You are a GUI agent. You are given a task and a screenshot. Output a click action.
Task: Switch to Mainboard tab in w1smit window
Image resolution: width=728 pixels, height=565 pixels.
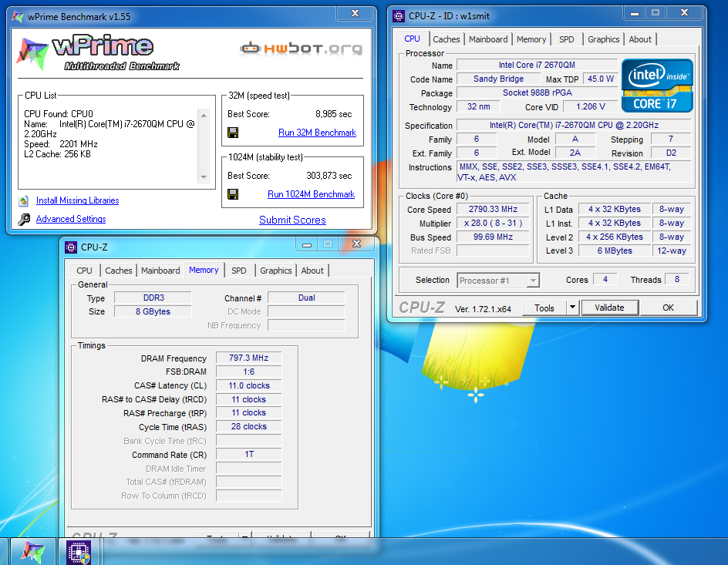[488, 39]
